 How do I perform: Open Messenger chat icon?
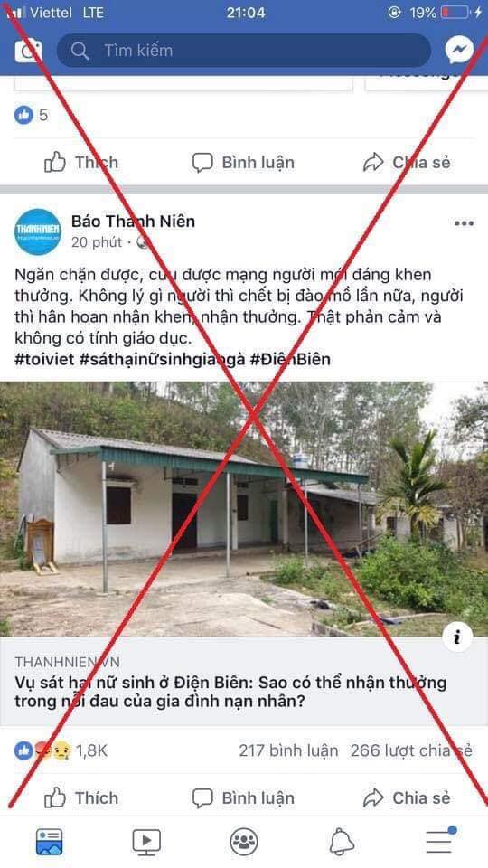[459, 51]
